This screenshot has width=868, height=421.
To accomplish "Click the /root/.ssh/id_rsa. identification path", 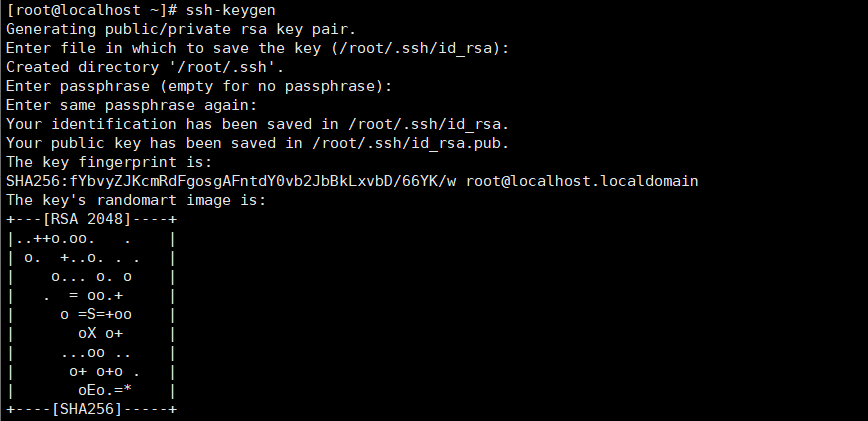I will pyautogui.click(x=426, y=124).
